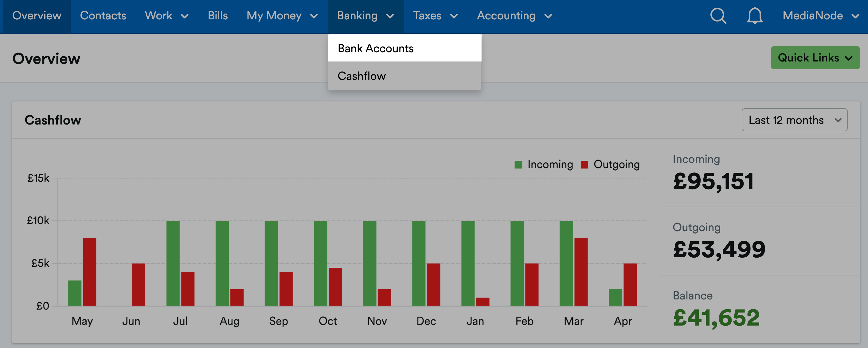Image resolution: width=868 pixels, height=348 pixels.
Task: Click the Overview navigation tab
Action: tap(37, 15)
